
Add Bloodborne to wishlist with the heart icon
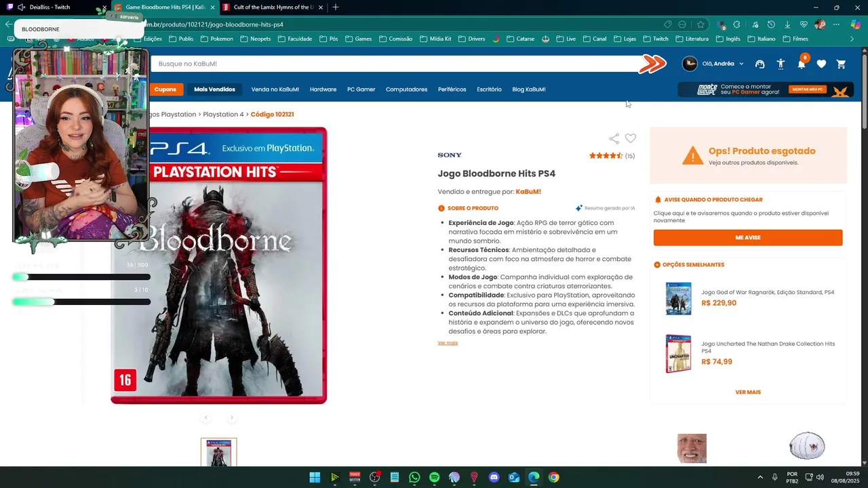(631, 138)
